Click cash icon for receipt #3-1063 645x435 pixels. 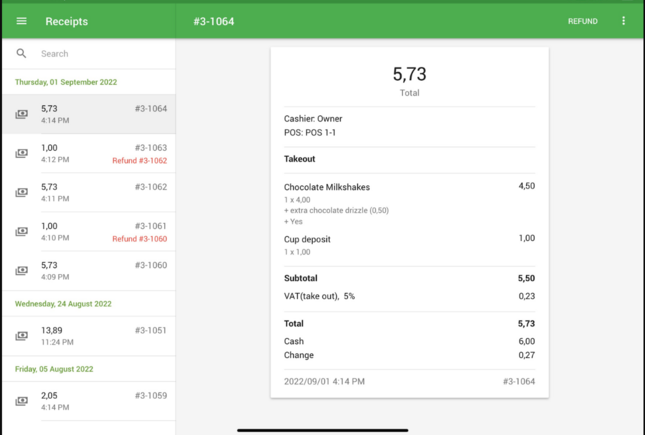(x=22, y=153)
